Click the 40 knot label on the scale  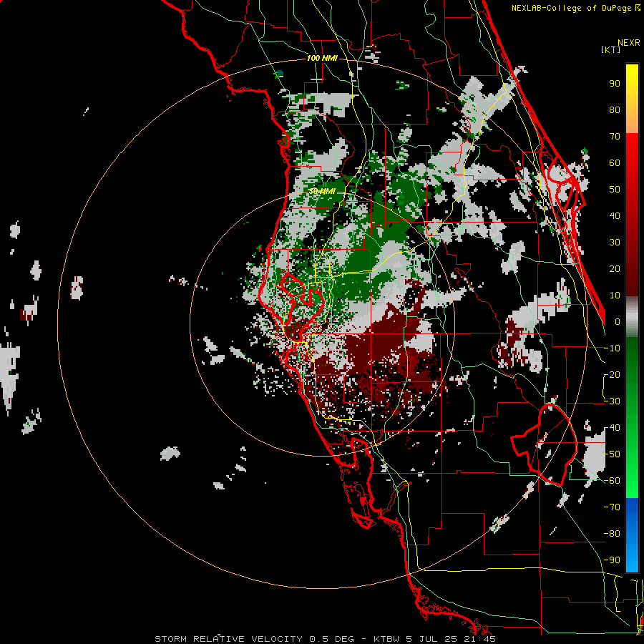click(615, 216)
